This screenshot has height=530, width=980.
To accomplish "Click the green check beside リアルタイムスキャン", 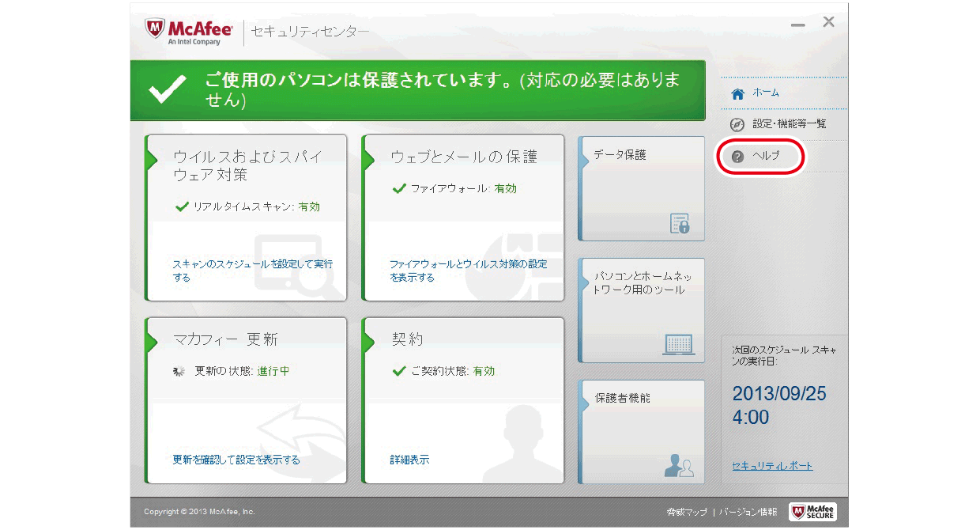I will [182, 206].
